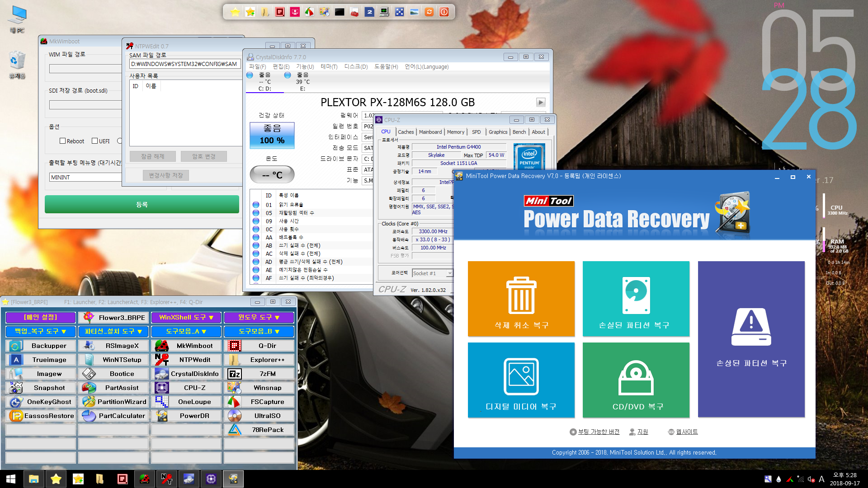Launch 78RePack from the launcher
Image resolution: width=868 pixels, height=488 pixels.
pyautogui.click(x=259, y=430)
